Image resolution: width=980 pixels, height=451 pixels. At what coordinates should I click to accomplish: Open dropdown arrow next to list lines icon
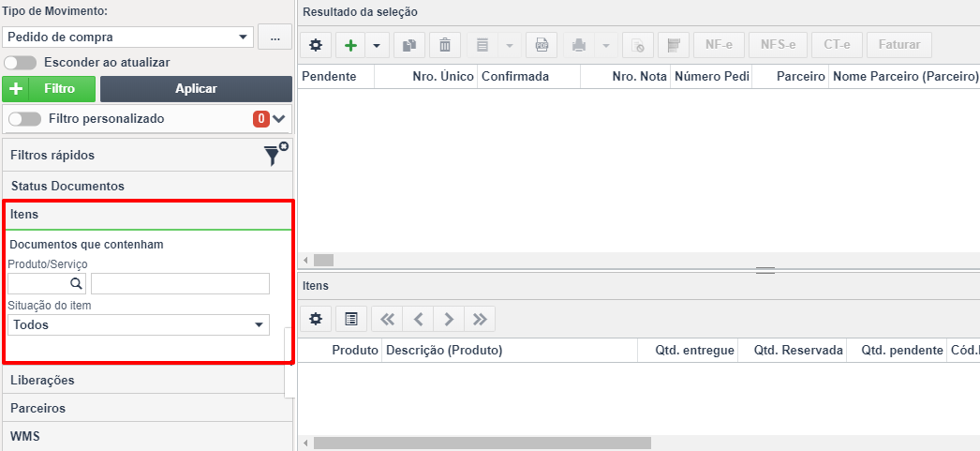tap(509, 45)
